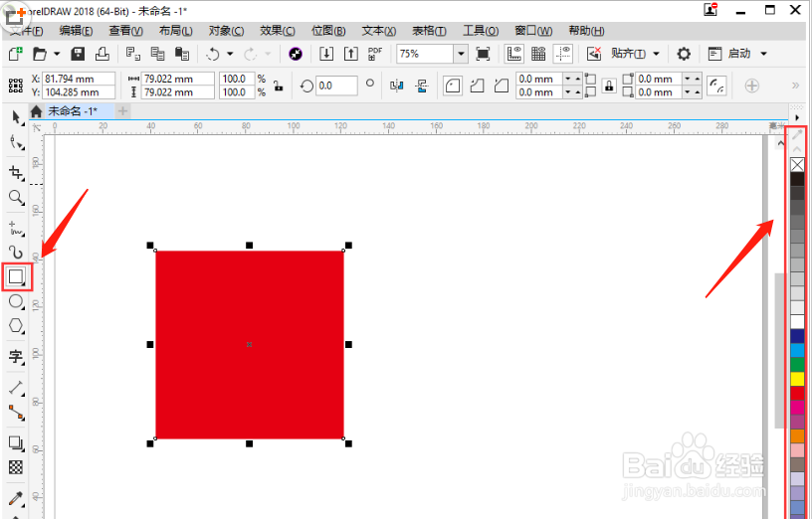Select the Crop tool

point(17,173)
